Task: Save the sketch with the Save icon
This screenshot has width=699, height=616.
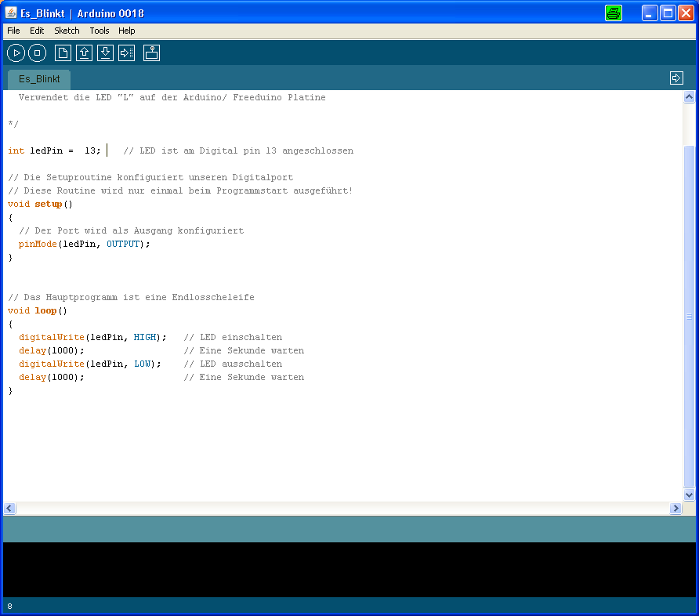Action: (x=105, y=53)
